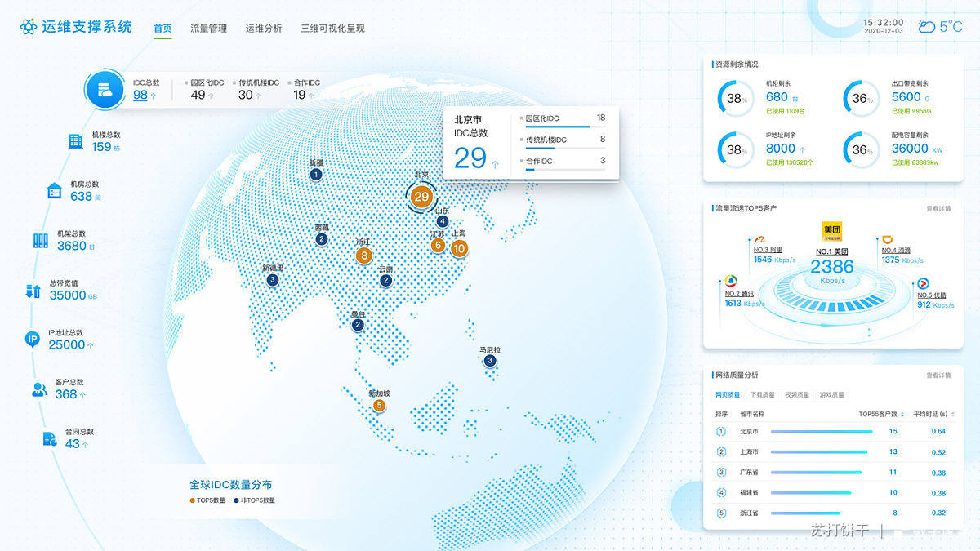Select the 新疆 map marker
980x551 pixels.
coord(316,174)
